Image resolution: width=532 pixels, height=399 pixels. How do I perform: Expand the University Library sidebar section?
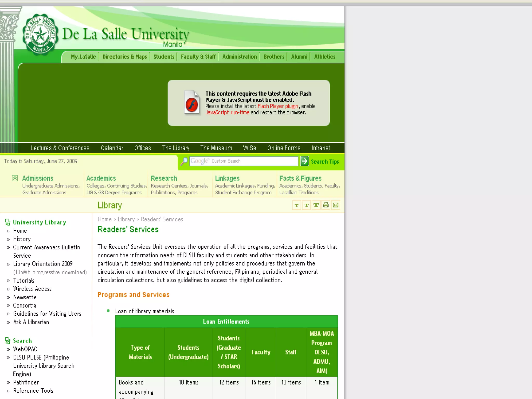pyautogui.click(x=8, y=222)
